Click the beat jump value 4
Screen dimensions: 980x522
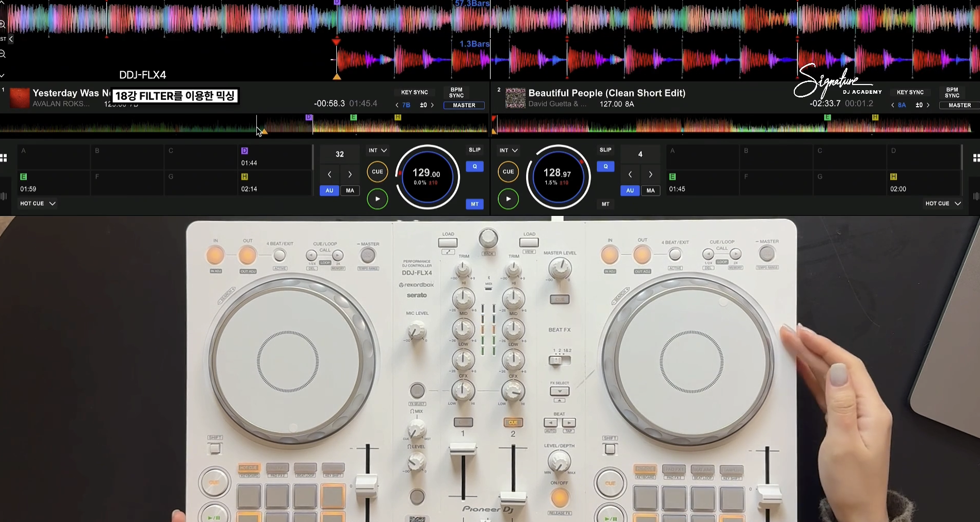(x=640, y=154)
